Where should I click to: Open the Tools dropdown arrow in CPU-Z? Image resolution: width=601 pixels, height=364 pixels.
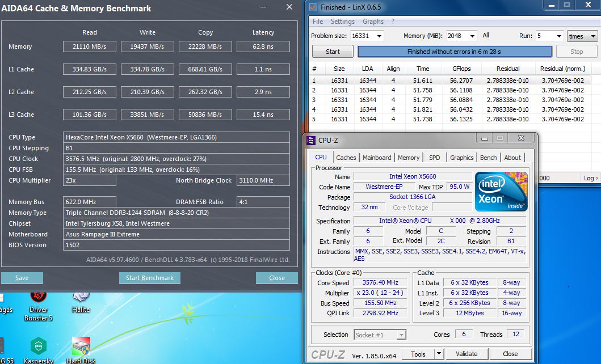pos(439,354)
